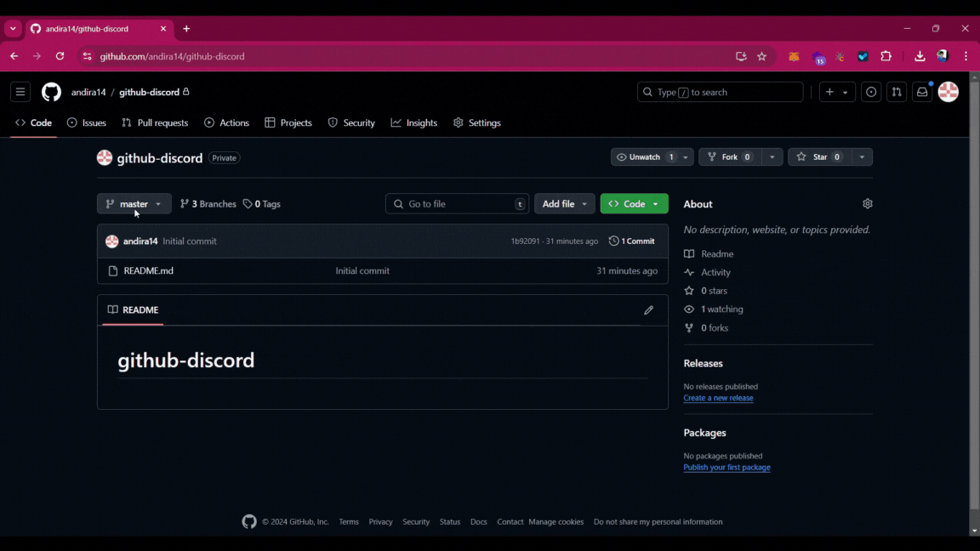
Task: Click the GitHub logo in the footer
Action: 248,521
